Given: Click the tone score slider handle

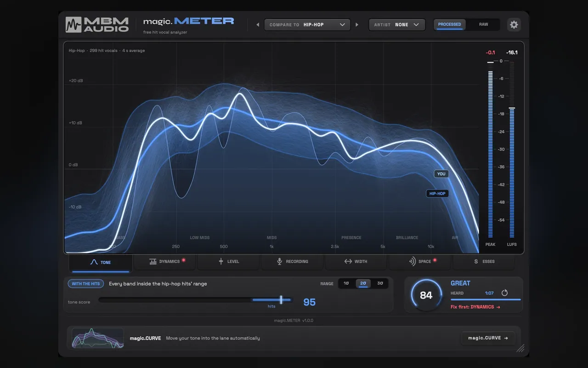Looking at the screenshot, I should [281, 300].
